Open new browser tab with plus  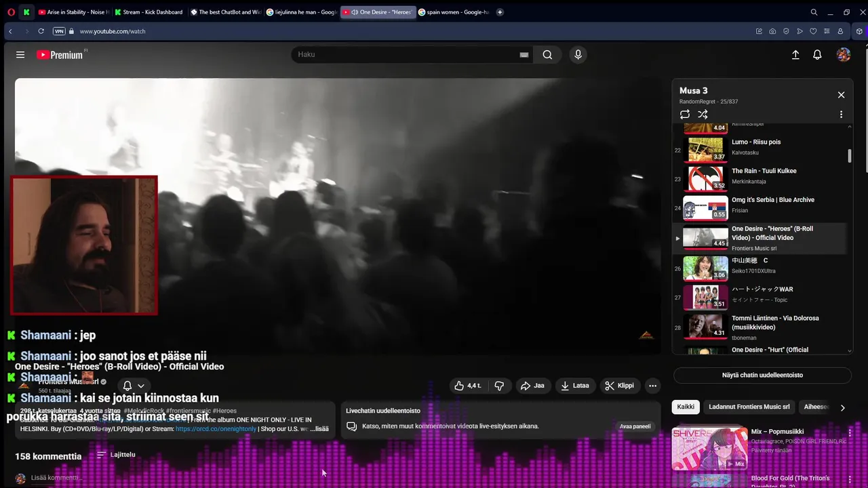500,12
